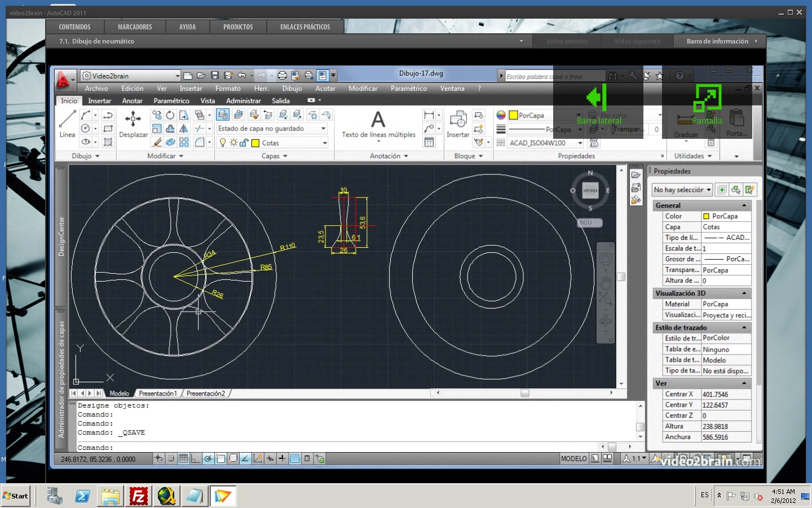Image resolution: width=812 pixels, height=508 pixels.
Task: Toggle ortho mode in status bar
Action: coord(196,459)
